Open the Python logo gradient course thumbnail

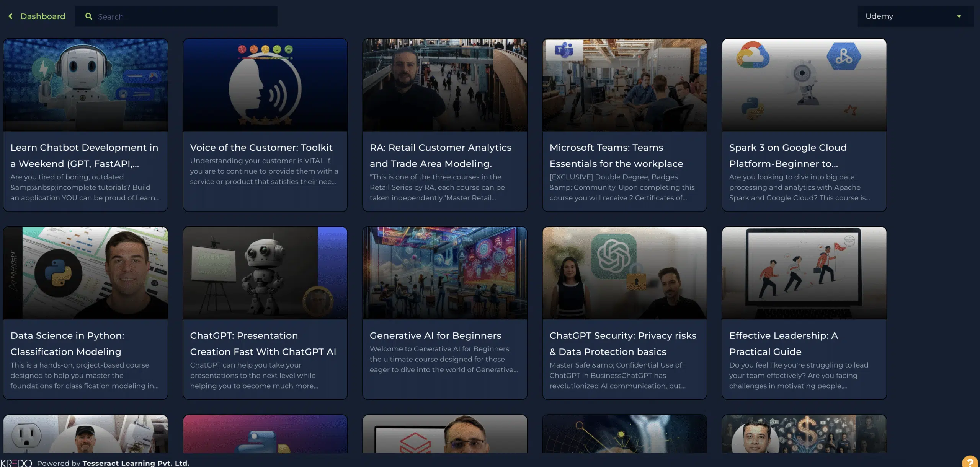pos(265,434)
